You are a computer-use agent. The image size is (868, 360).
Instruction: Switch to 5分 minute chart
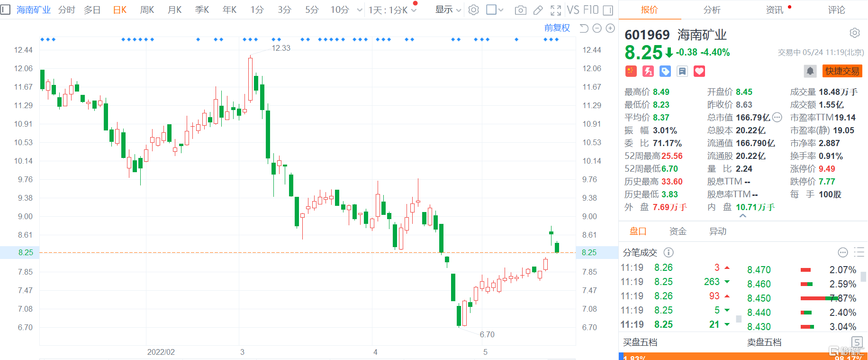coord(312,10)
